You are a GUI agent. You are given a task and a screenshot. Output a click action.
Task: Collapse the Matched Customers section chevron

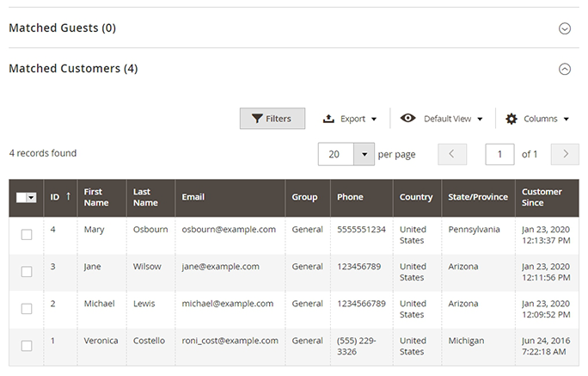[x=565, y=70]
